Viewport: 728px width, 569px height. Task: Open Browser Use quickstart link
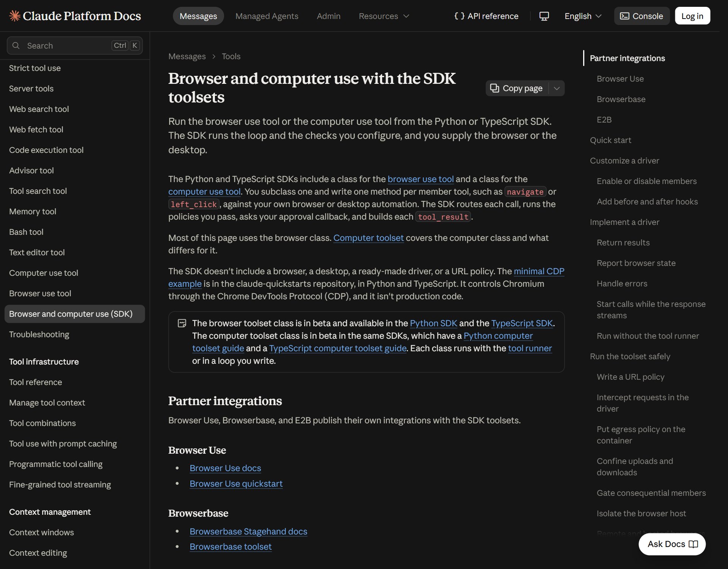(236, 484)
